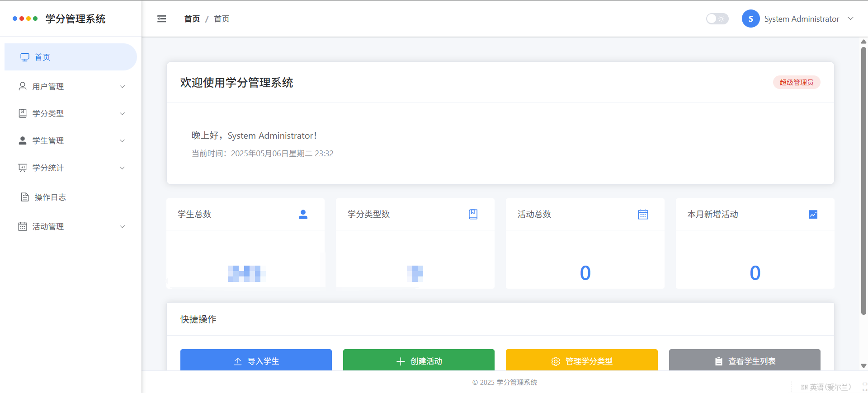Click the presentation icon for 学分统计
This screenshot has width=868, height=393.
pyautogui.click(x=23, y=168)
